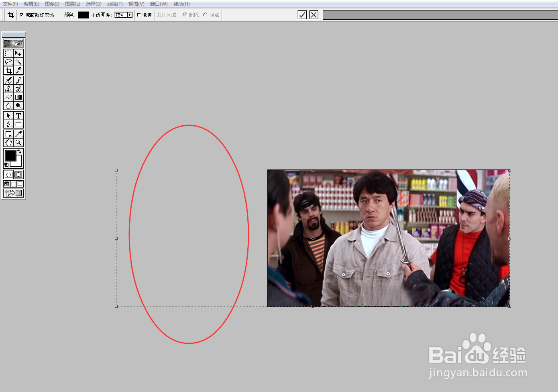
Task: Select the Airbrush tool
Action: click(x=8, y=80)
